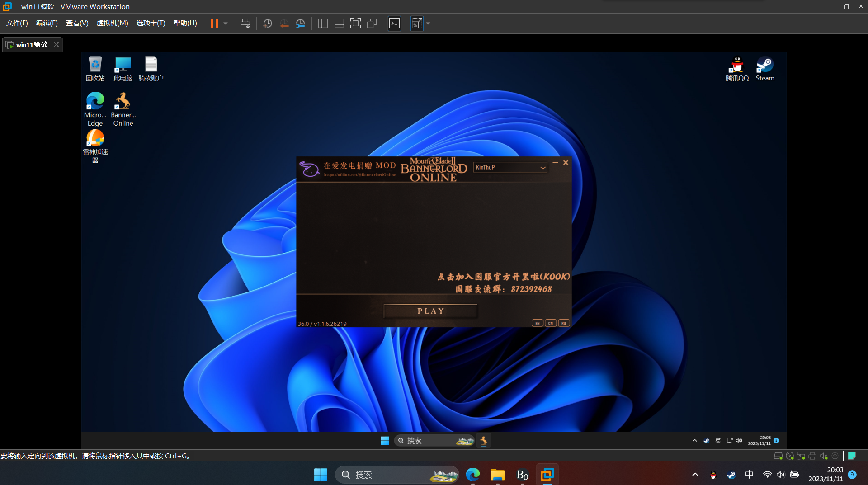
Task: Open the afdian.net donation link
Action: [x=360, y=175]
